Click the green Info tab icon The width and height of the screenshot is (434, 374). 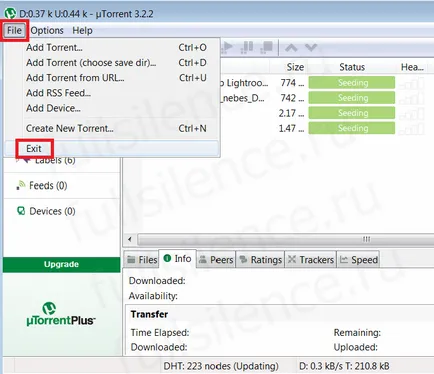(167, 258)
